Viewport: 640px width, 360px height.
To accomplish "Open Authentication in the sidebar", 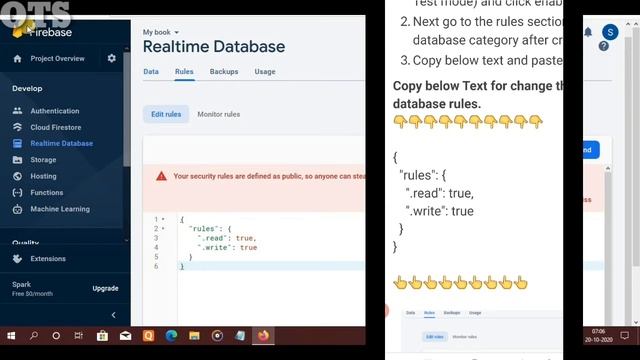I will (x=55, y=111).
